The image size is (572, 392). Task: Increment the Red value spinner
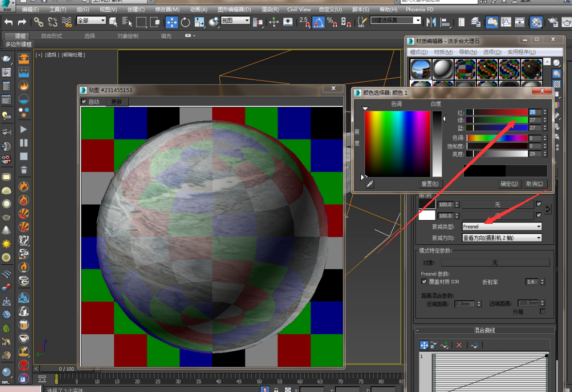pyautogui.click(x=545, y=111)
